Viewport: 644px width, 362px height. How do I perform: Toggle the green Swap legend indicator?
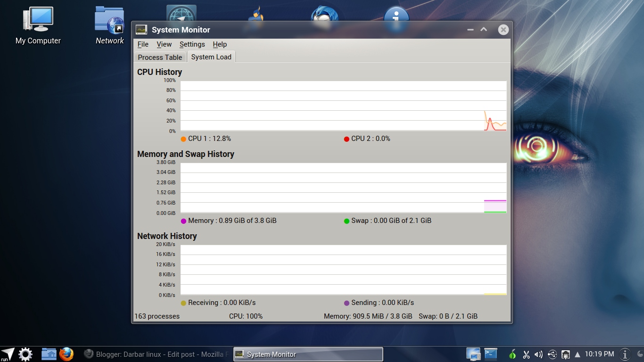click(346, 221)
